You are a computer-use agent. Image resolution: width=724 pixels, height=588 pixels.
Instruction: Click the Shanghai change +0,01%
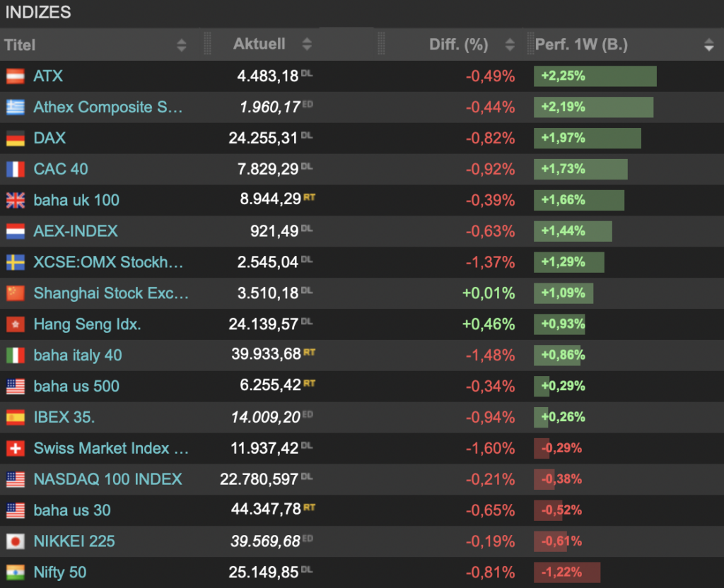click(489, 293)
